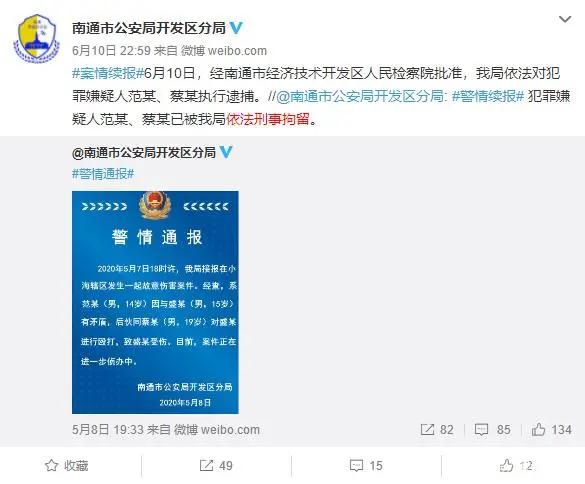Click the verified badge of the reposted author
Image resolution: width=585 pixels, height=484 pixels.
226,152
